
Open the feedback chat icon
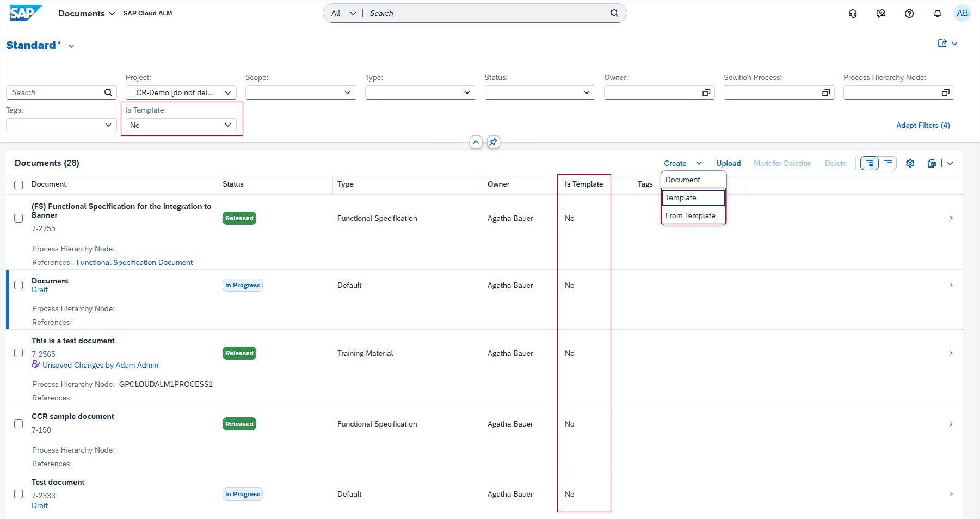coord(880,14)
